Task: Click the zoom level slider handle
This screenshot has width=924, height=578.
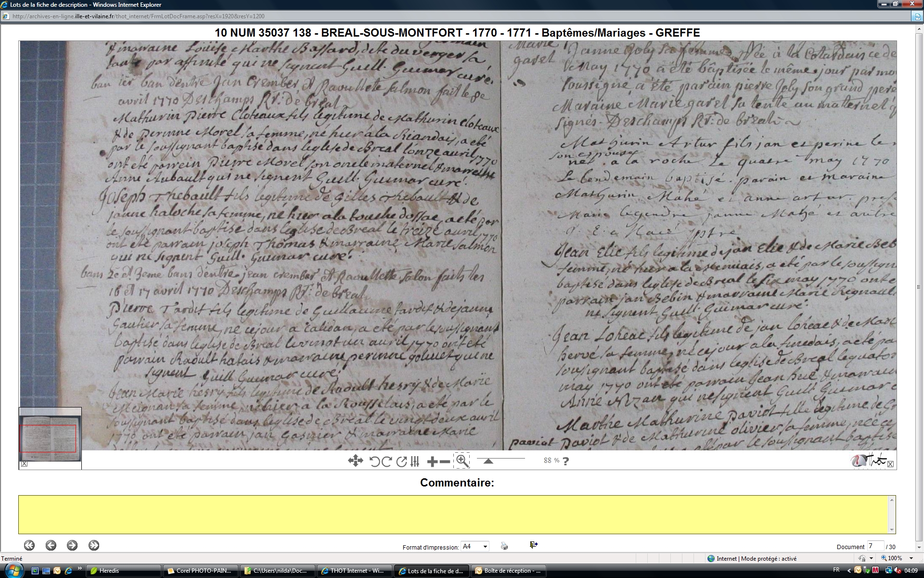Action: click(488, 461)
